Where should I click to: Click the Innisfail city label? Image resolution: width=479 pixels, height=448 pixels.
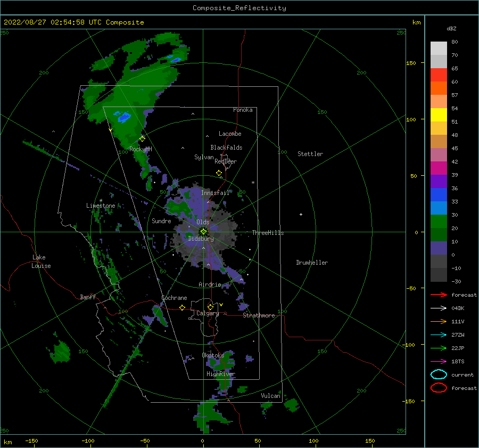pos(215,193)
